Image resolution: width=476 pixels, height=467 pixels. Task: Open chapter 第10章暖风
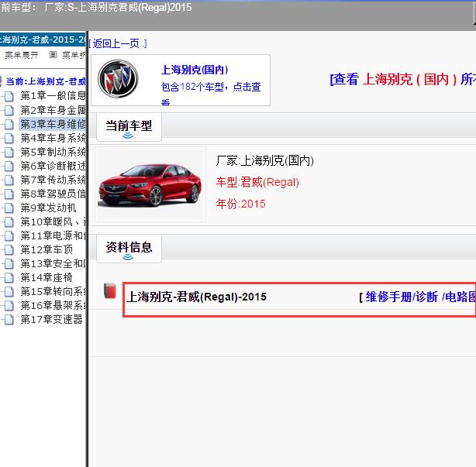[x=53, y=222]
